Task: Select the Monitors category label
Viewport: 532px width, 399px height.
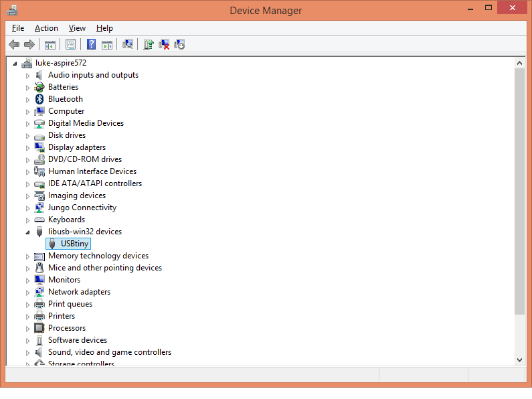Action: tap(64, 280)
